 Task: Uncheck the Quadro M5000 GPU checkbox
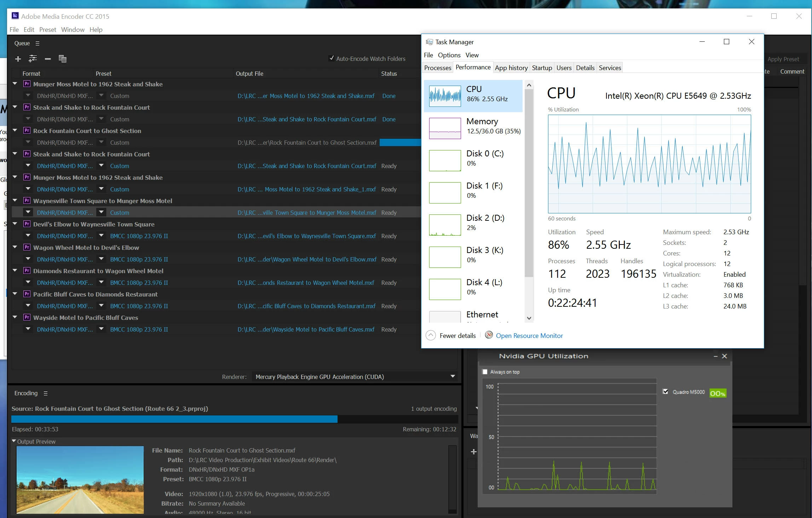[665, 392]
